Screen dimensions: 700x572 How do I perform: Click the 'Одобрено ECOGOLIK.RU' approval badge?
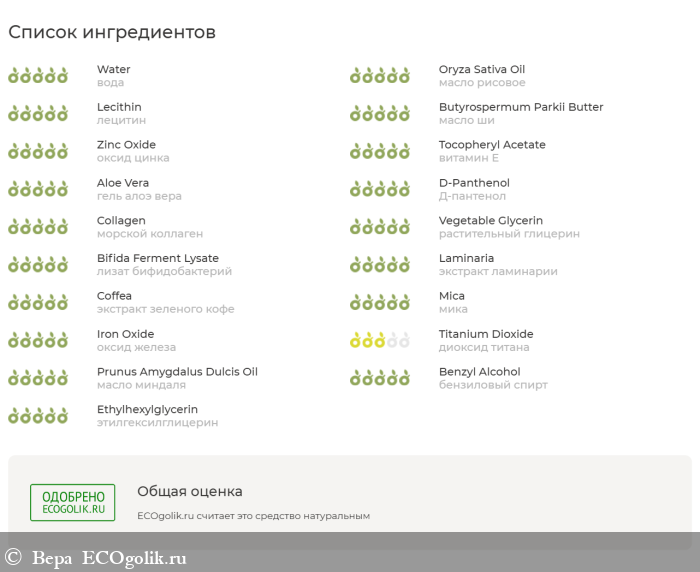(x=72, y=502)
